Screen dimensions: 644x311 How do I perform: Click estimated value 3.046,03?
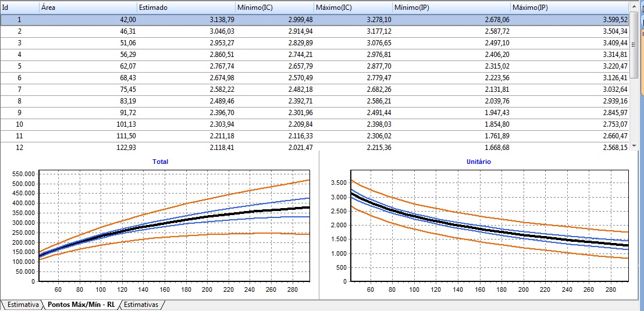tap(222, 31)
